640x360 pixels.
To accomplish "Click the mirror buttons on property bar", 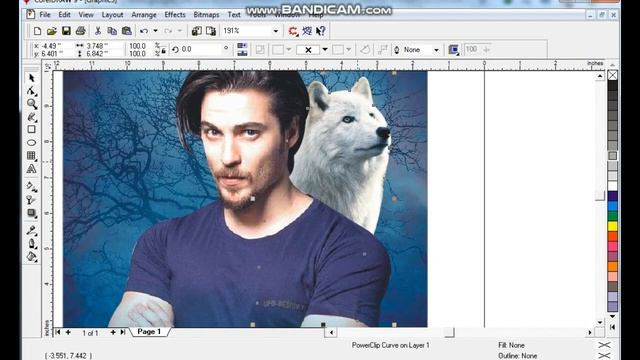I will tap(242, 49).
